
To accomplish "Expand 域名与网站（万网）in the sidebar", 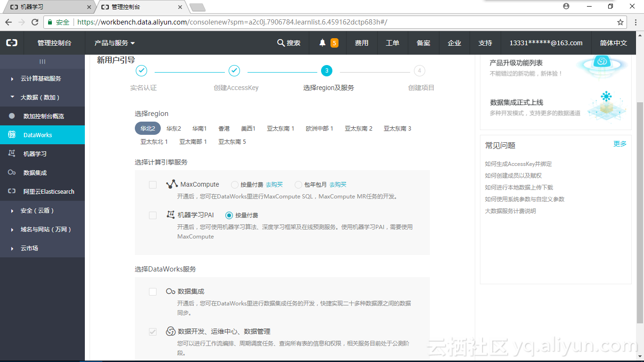I will [x=42, y=230].
